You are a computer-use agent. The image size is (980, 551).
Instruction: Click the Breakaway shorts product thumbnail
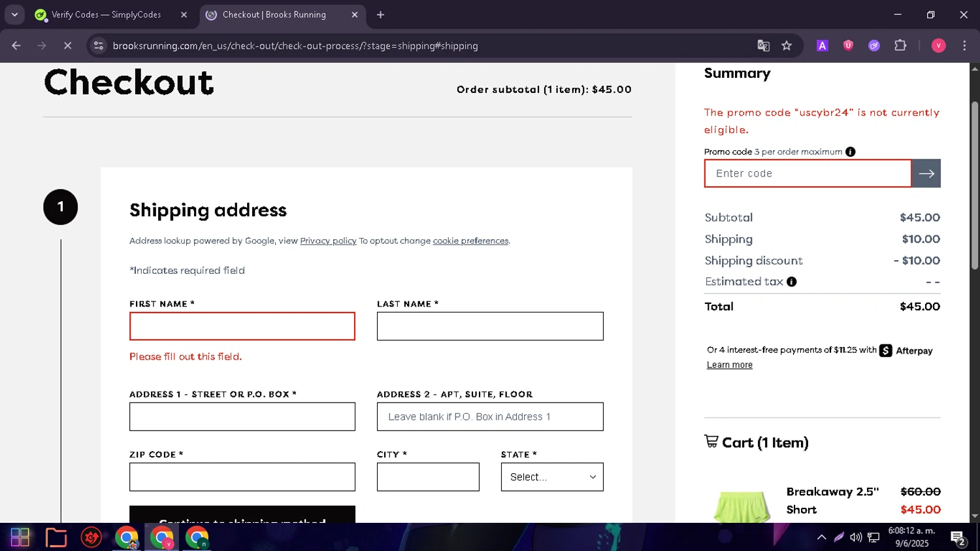(x=741, y=507)
